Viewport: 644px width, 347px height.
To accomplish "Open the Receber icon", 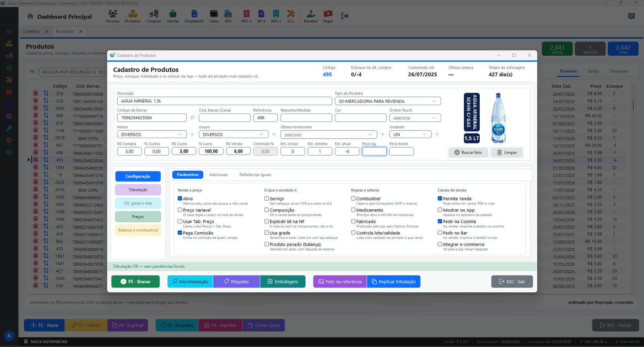I will (311, 16).
